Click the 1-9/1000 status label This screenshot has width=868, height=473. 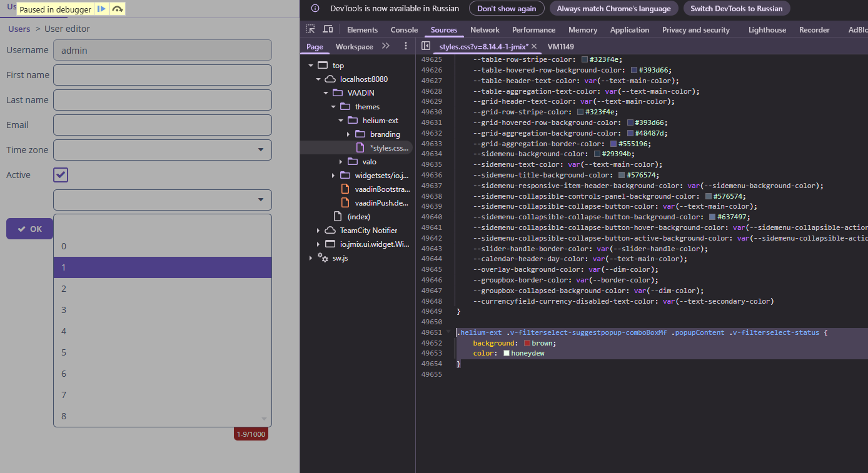point(251,434)
